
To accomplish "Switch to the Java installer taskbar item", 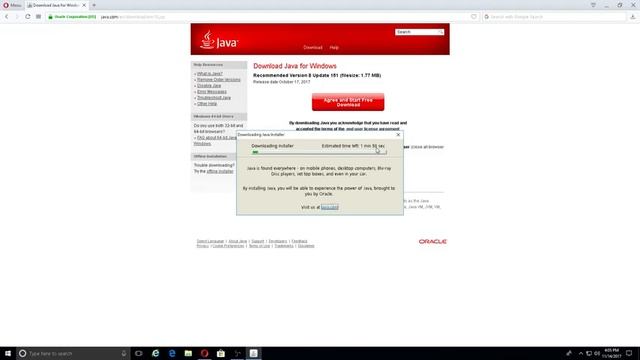I will [x=253, y=353].
